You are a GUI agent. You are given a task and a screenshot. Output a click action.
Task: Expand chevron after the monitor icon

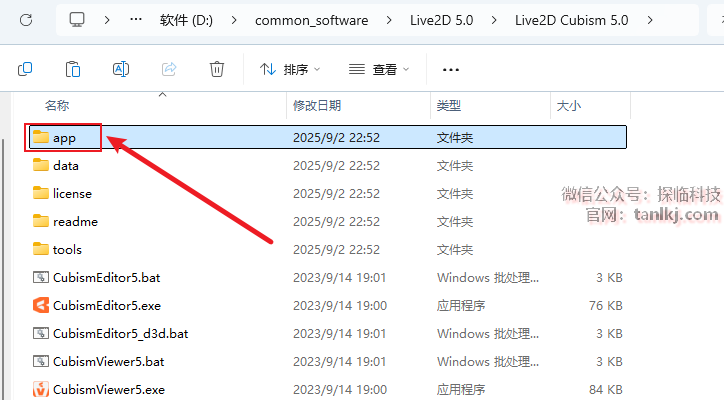click(x=107, y=20)
